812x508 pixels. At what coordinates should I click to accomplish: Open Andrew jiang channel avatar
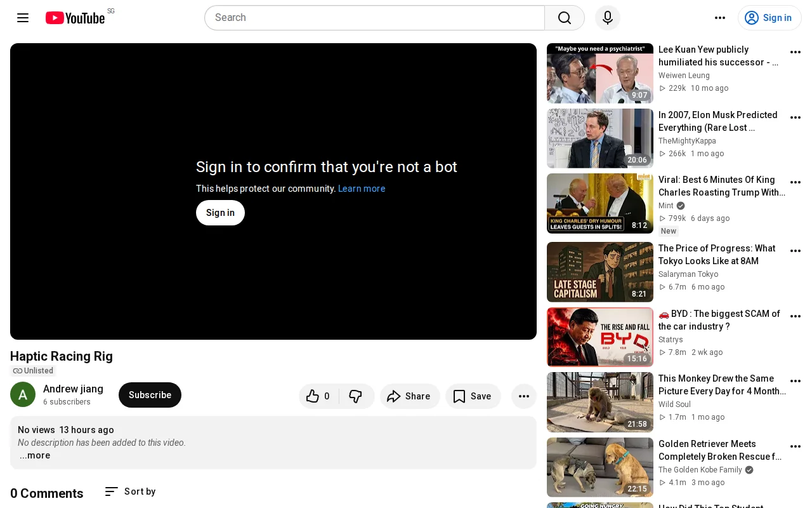pos(23,395)
